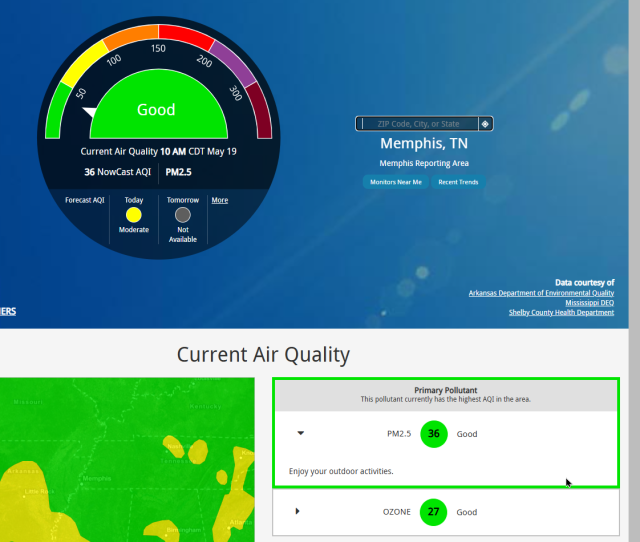The width and height of the screenshot is (640, 542).
Task: Click the green Good gauge dome
Action: pyautogui.click(x=155, y=112)
